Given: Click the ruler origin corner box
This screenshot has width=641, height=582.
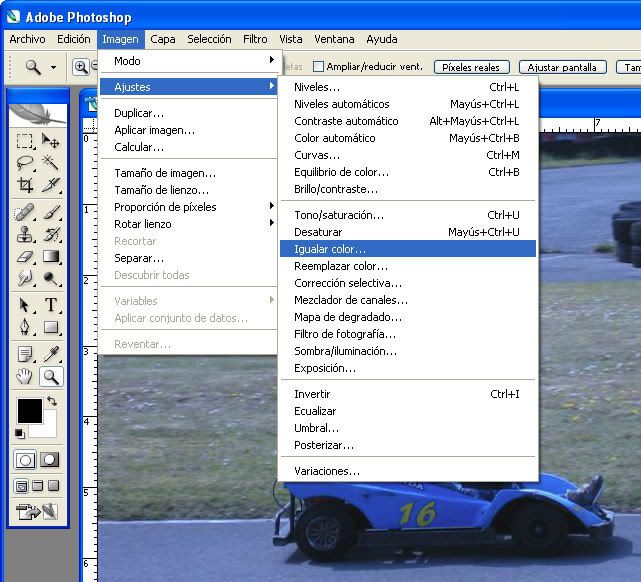Looking at the screenshot, I should [90, 125].
